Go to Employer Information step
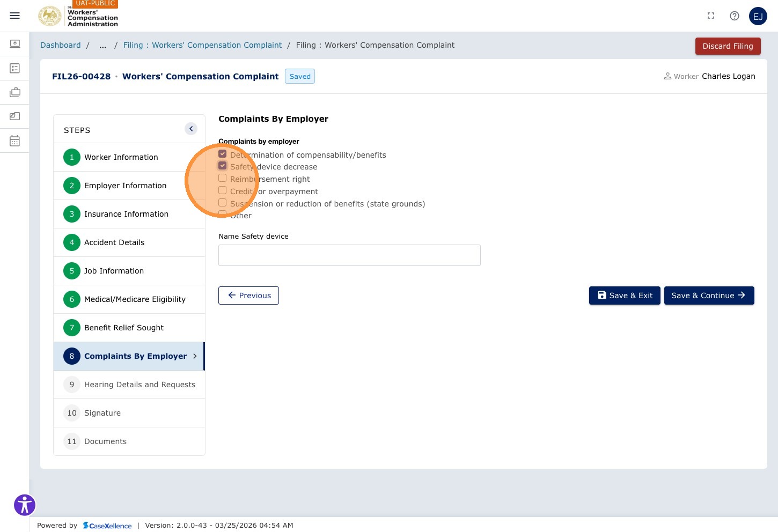 (x=129, y=186)
